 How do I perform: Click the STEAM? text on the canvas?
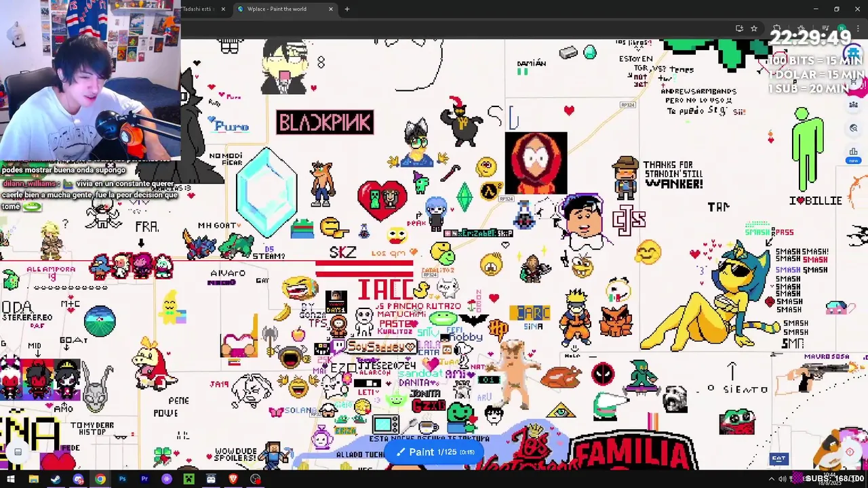[x=269, y=256]
